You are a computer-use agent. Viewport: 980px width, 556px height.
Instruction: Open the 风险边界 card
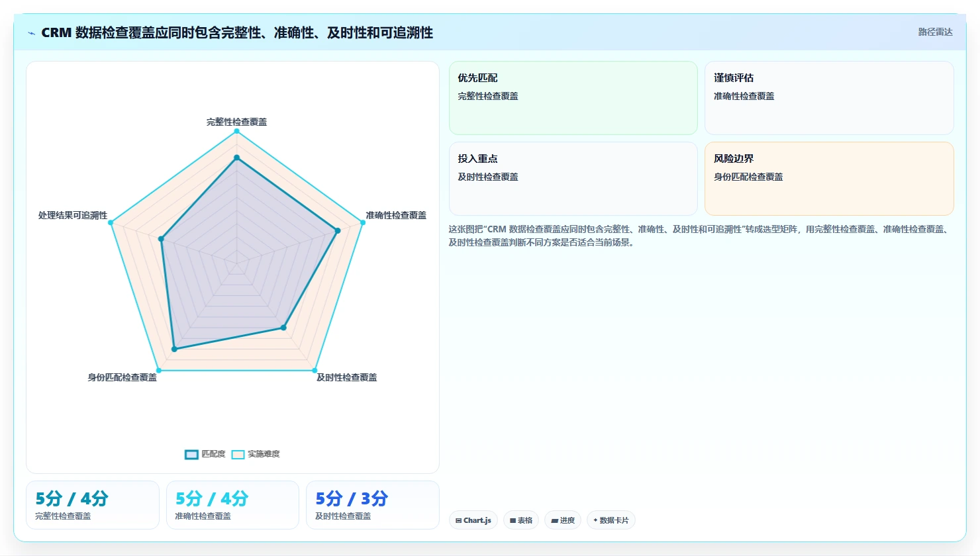[829, 179]
